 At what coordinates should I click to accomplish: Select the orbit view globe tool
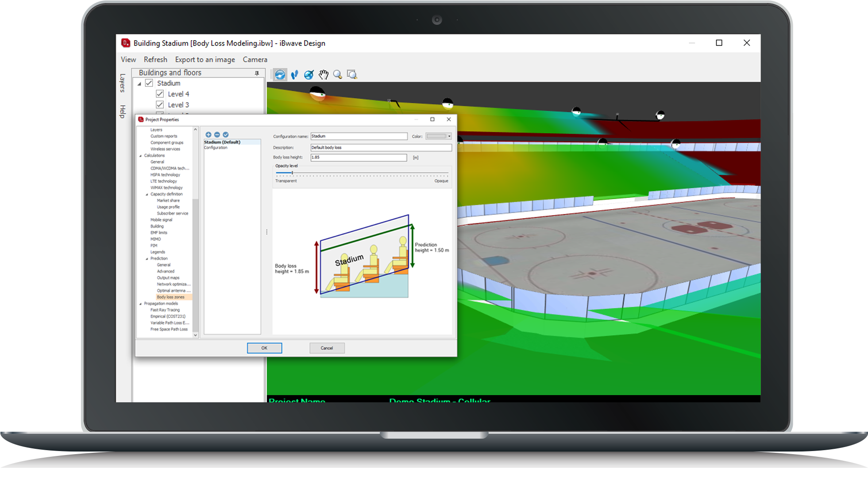tap(280, 75)
